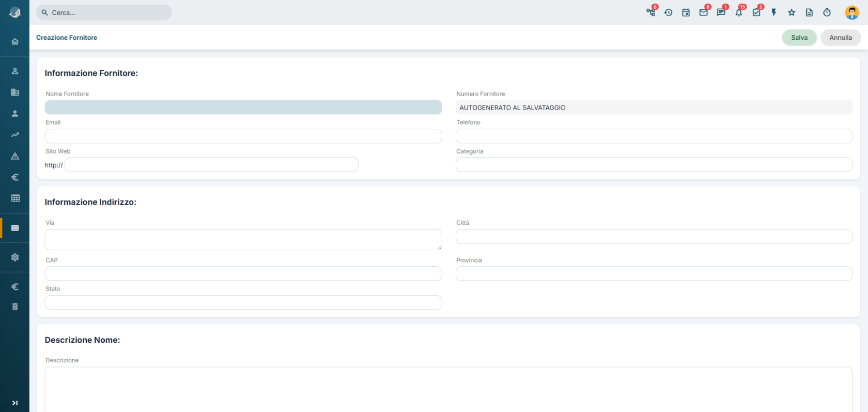Click the lightning bolt quick actions icon
The width and height of the screenshot is (868, 412).
pyautogui.click(x=774, y=12)
